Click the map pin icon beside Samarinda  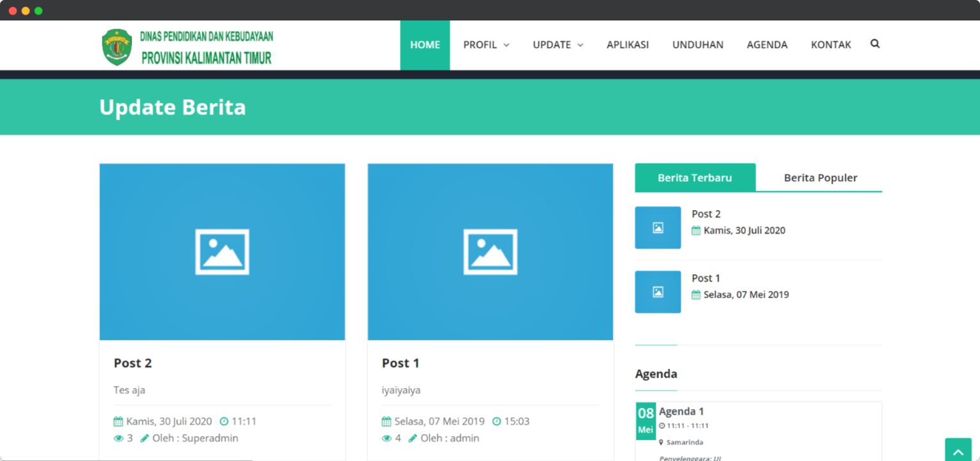(661, 442)
